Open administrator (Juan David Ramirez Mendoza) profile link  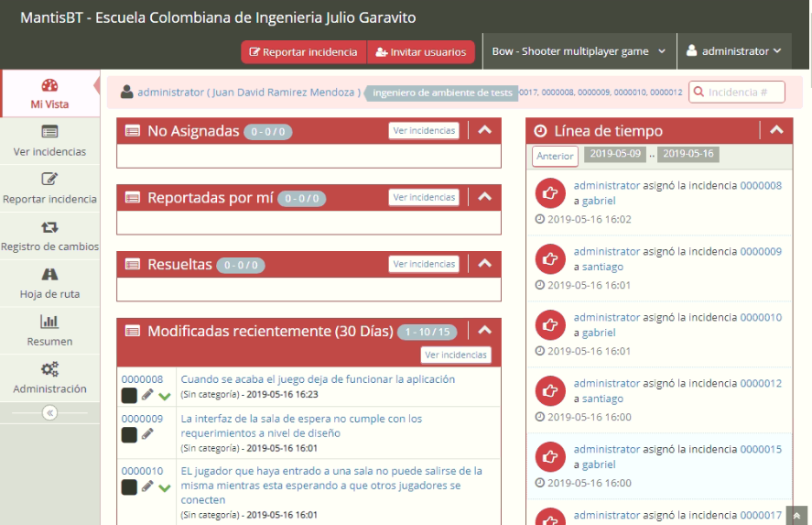point(249,93)
